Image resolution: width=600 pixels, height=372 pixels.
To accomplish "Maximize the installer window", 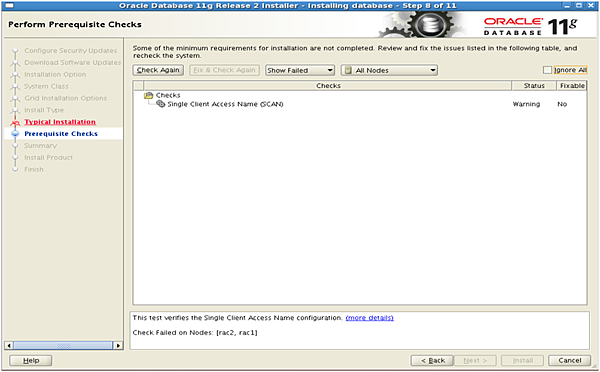I will click(579, 6).
